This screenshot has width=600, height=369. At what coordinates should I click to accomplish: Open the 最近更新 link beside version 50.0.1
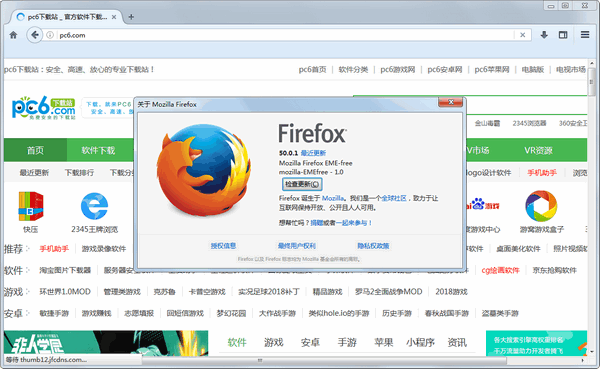(x=313, y=153)
